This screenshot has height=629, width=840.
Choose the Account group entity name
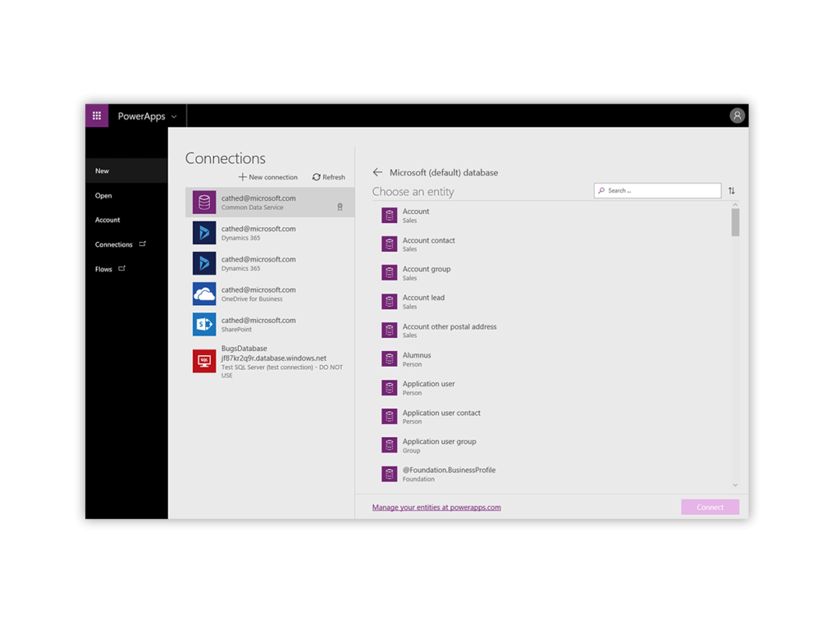click(x=427, y=269)
